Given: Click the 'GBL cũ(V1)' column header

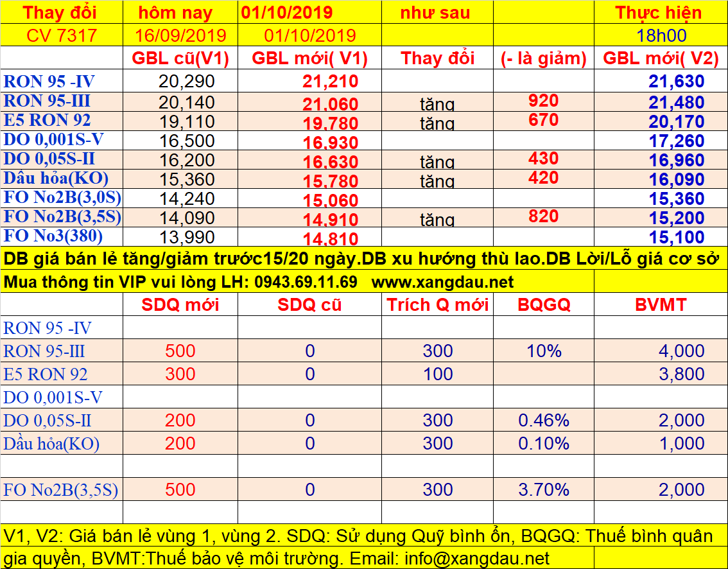Looking at the screenshot, I should [x=180, y=58].
